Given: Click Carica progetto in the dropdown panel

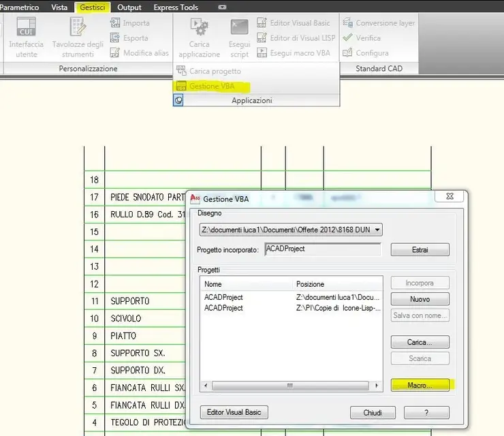Looking at the screenshot, I should pos(215,72).
